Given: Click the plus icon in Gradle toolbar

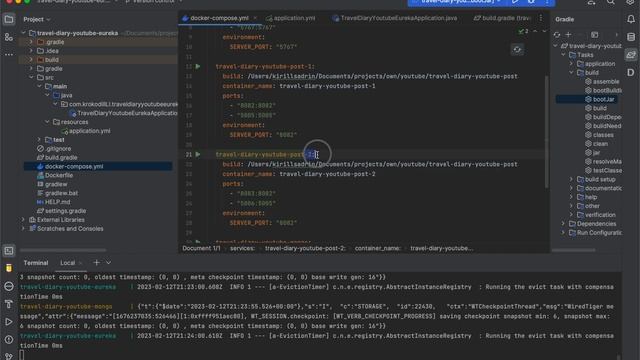Looking at the screenshot, I should (x=569, y=35).
